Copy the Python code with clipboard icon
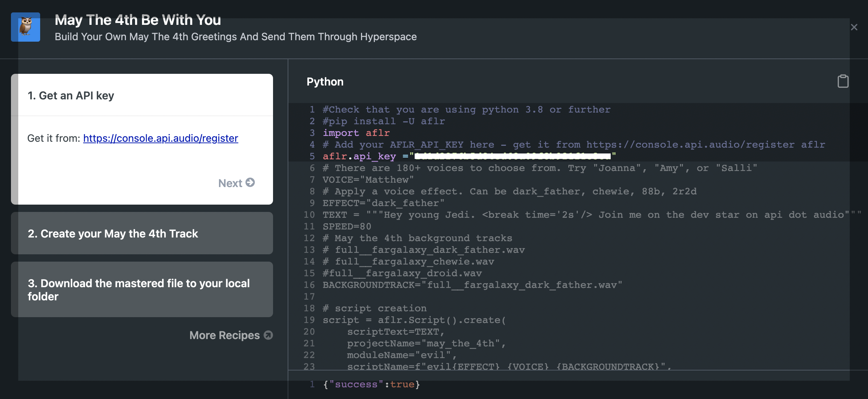Viewport: 868px width, 399px height. (842, 81)
